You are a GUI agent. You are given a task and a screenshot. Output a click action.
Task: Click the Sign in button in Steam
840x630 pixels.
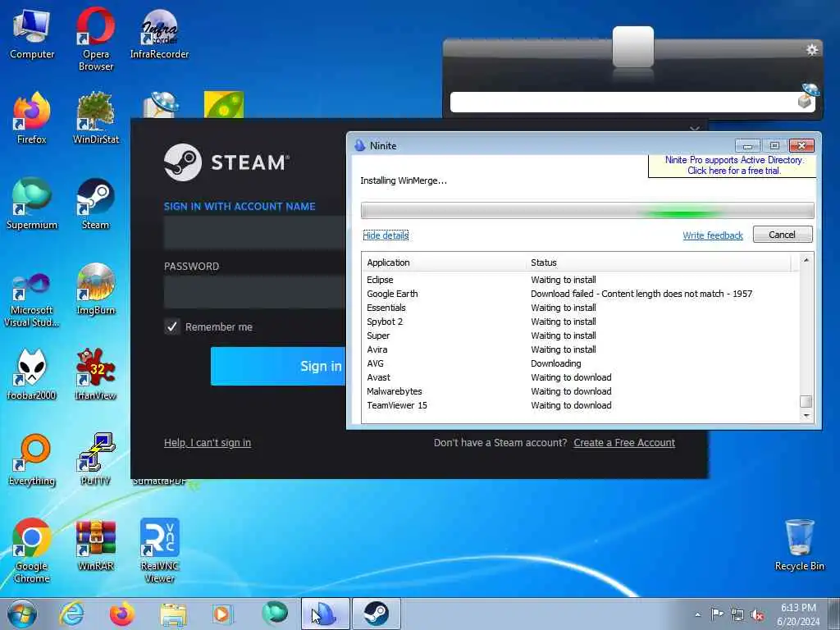tap(278, 366)
